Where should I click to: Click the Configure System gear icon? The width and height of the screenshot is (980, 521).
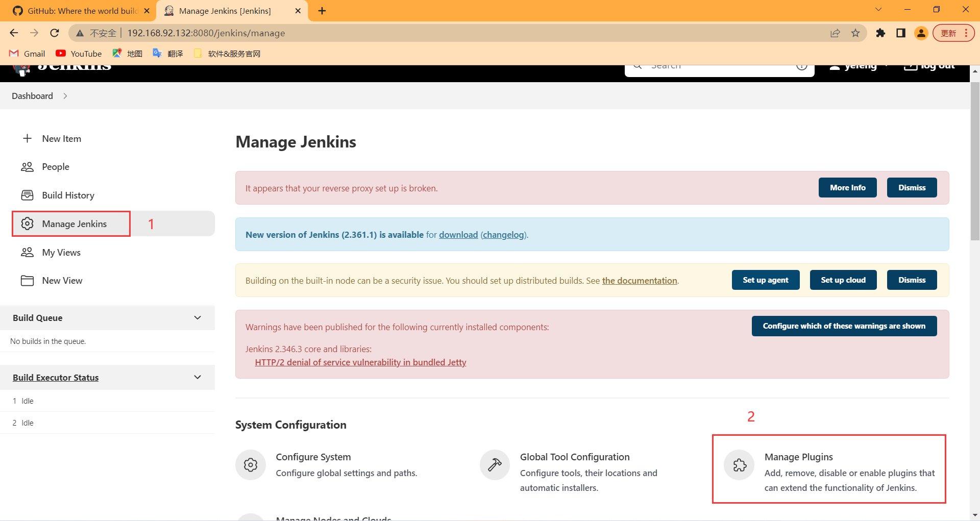pyautogui.click(x=251, y=465)
